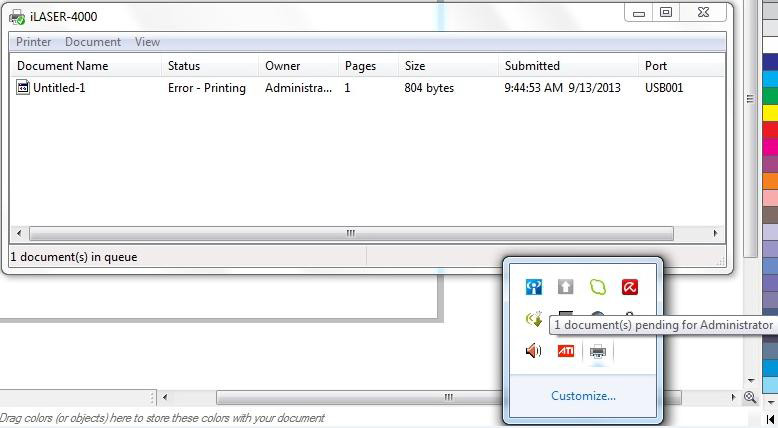Viewport: 778px width, 428px height.
Task: Open the ATI graphics tray icon
Action: point(566,351)
